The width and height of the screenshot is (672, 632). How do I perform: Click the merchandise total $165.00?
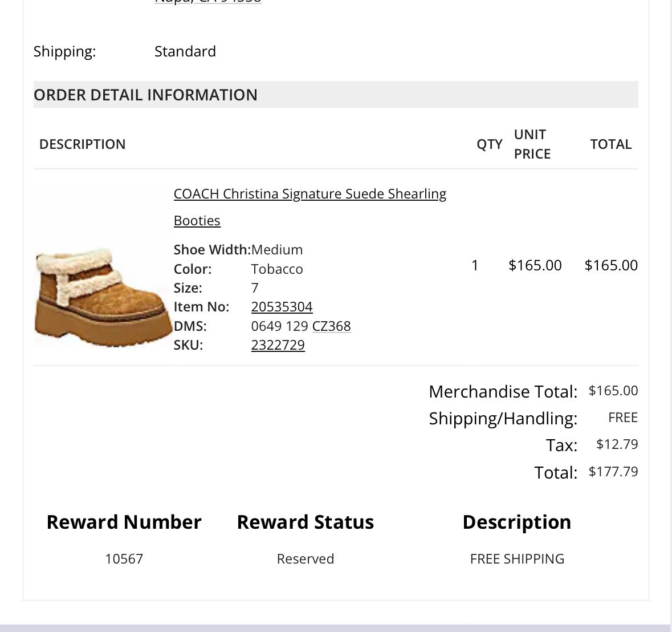613,391
